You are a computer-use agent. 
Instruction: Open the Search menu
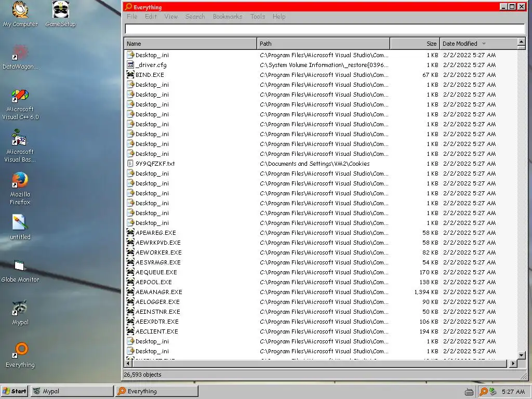tap(195, 17)
